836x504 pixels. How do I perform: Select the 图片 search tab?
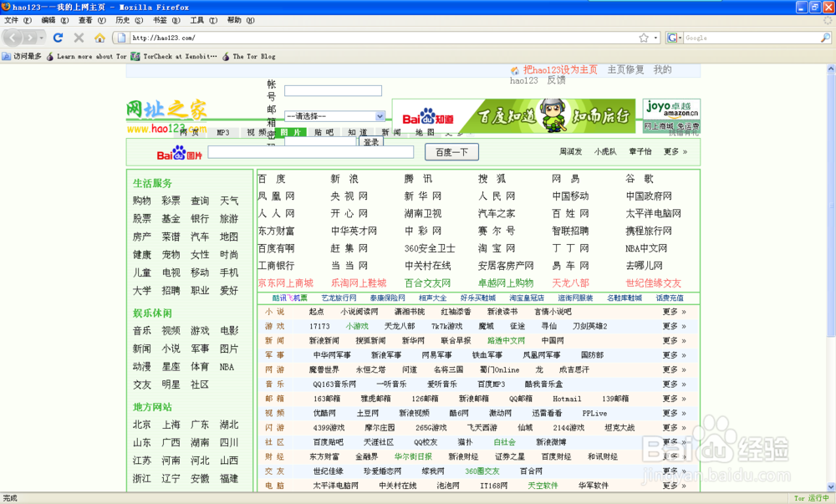coord(291,132)
